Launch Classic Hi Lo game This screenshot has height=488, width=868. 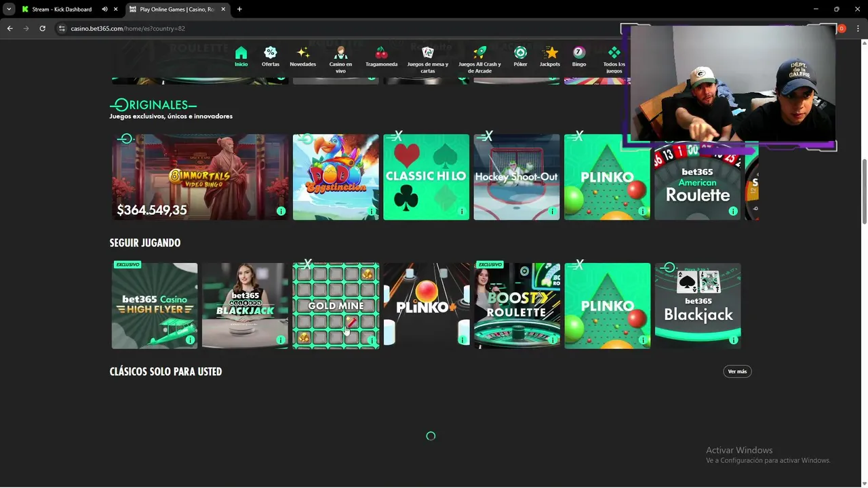[x=426, y=177]
